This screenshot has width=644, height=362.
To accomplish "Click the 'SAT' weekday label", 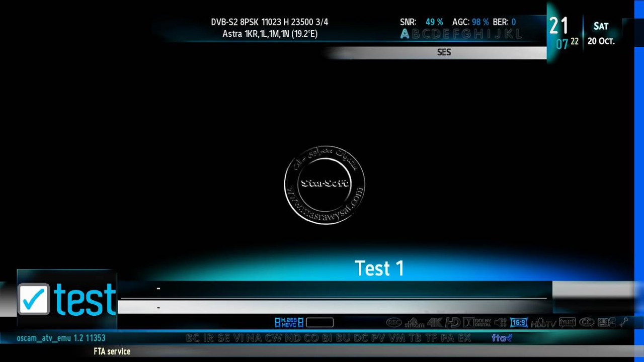I will (x=601, y=26).
